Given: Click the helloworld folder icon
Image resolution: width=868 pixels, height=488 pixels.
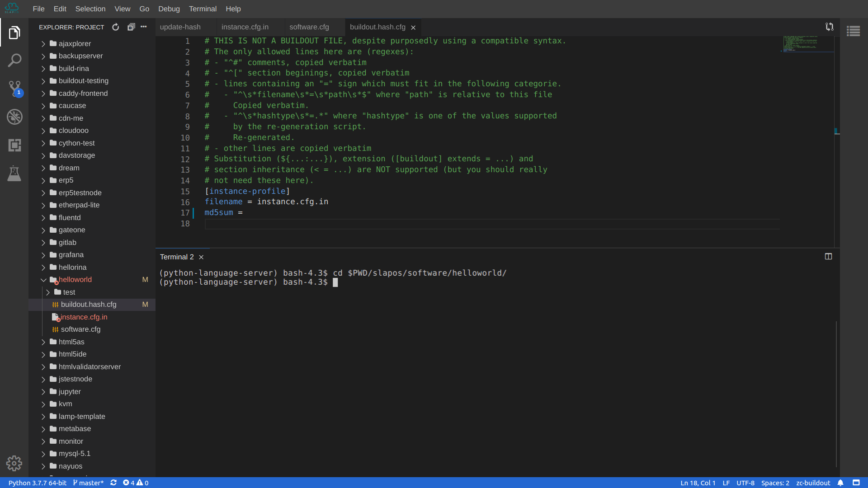Looking at the screenshot, I should [x=53, y=280].
